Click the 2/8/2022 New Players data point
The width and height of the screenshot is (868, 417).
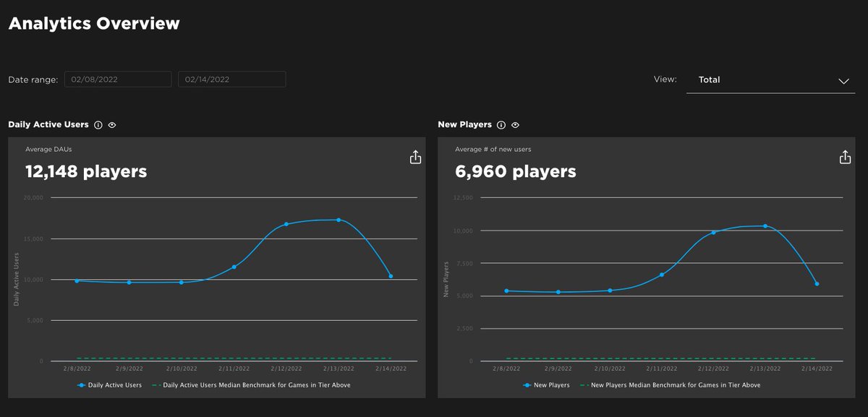[506, 291]
